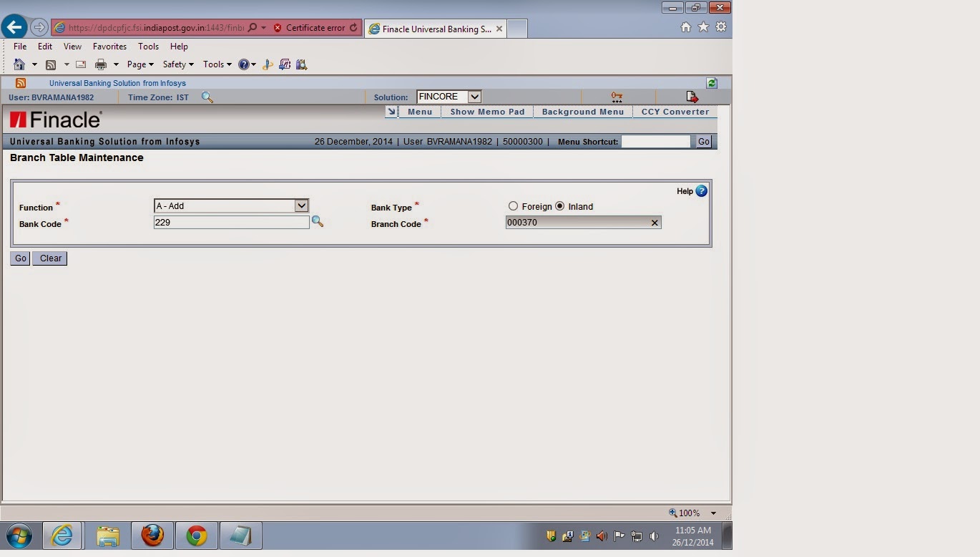Image resolution: width=980 pixels, height=557 pixels.
Task: Click the Bank Code search magnifier
Action: pos(318,222)
